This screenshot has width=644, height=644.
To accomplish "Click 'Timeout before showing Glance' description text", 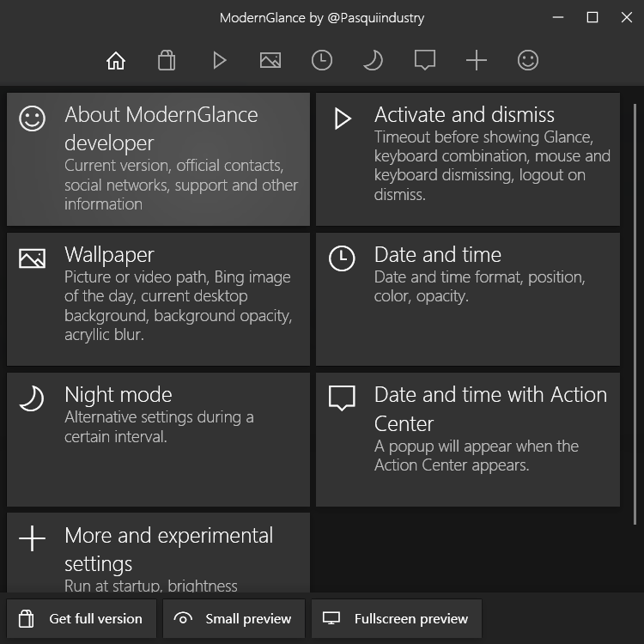I will click(492, 166).
